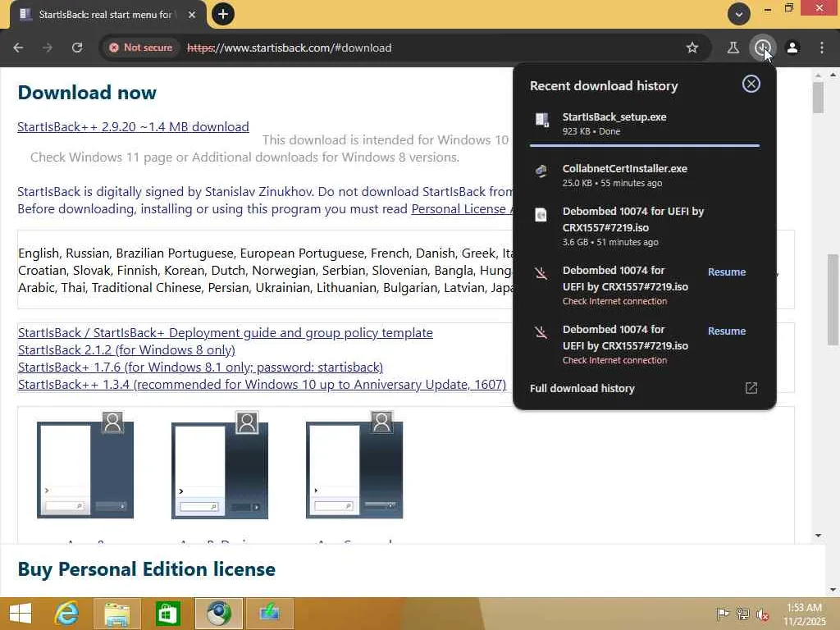
Task: Open StartIsBack+ 1.7.6 for Windows 8.1 link
Action: pyautogui.click(x=200, y=367)
